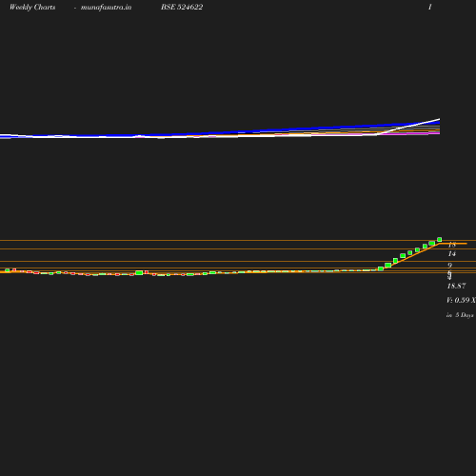Click the price axis label 14
Viewport: 476px width, 476px height.
click(452, 253)
